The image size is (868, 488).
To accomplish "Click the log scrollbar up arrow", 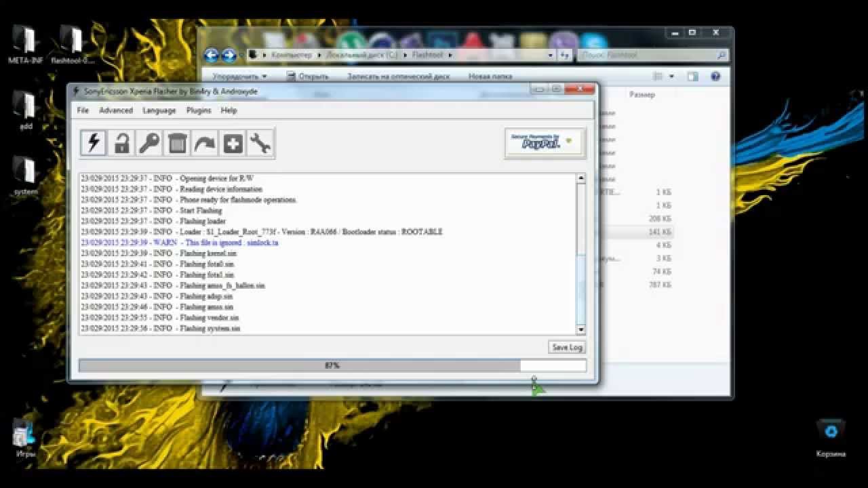I will 581,178.
